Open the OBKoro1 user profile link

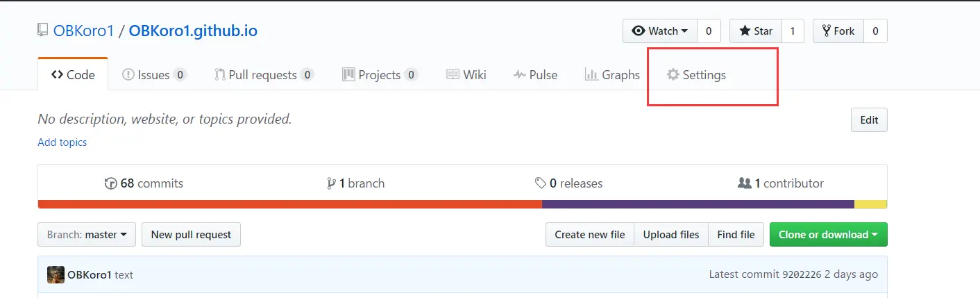pos(83,31)
